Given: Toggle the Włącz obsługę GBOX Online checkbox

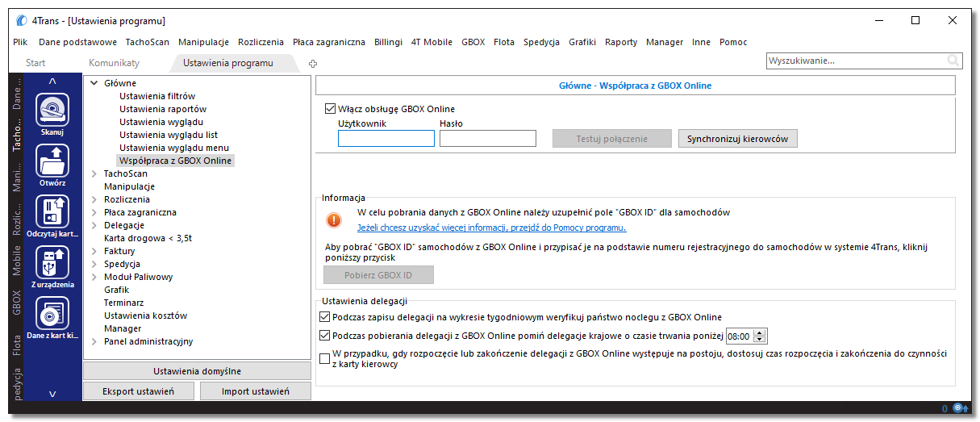Looking at the screenshot, I should click(330, 109).
